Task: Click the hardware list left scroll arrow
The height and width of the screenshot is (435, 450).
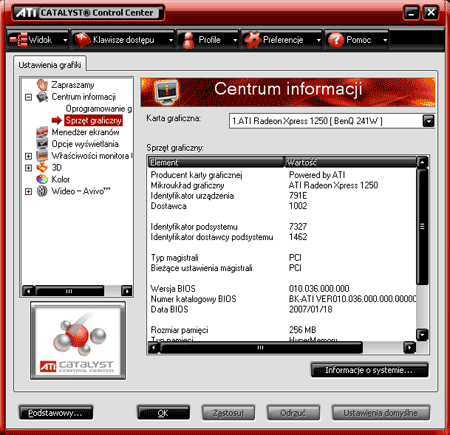Action: 153,348
